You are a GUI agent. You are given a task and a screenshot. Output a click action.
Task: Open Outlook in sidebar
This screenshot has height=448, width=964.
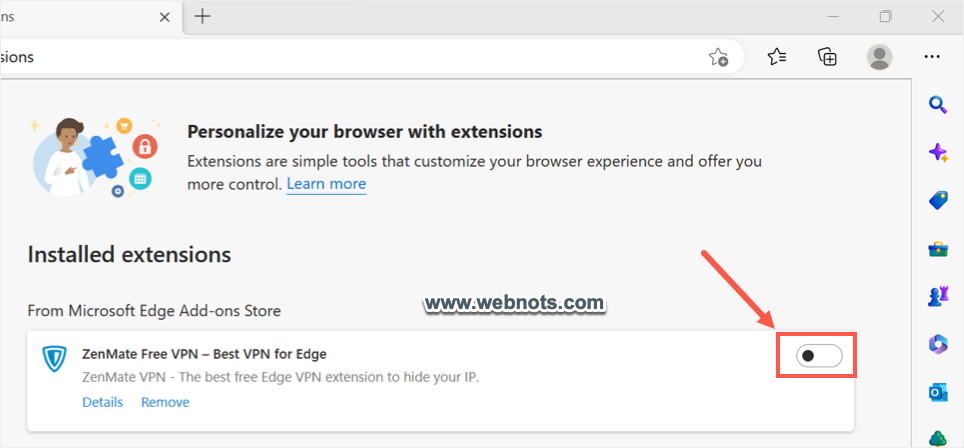tap(938, 392)
